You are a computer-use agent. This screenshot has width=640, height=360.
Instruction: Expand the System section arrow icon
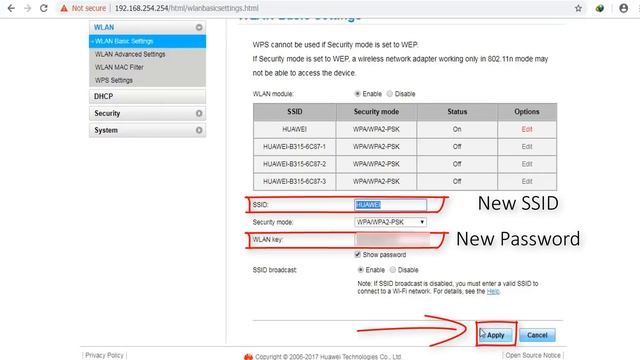(199, 130)
